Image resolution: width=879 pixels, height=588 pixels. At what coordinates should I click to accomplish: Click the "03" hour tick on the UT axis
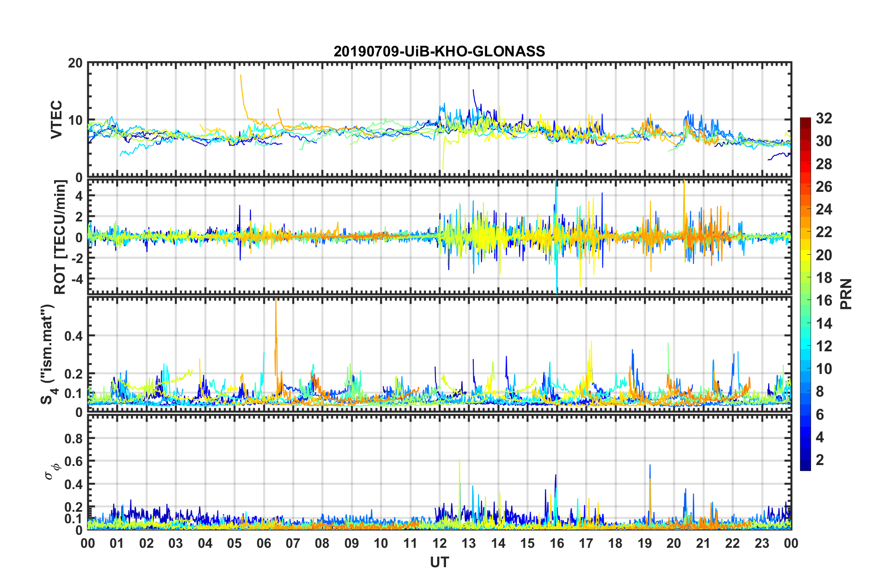(176, 543)
